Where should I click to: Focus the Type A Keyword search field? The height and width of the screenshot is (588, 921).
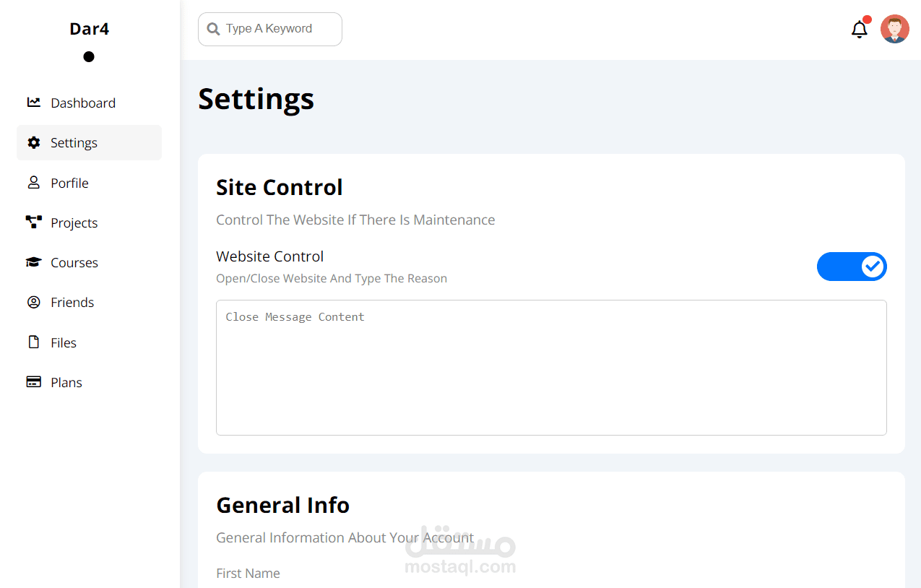coord(278,29)
